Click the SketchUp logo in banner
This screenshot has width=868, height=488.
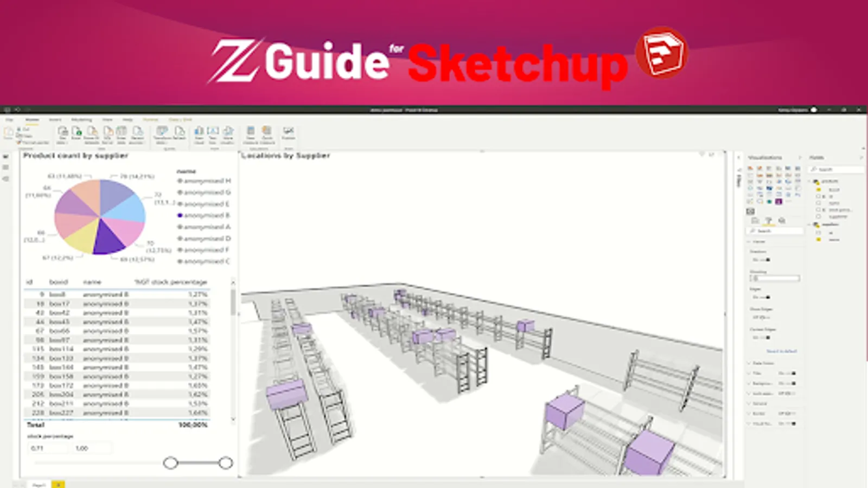pos(662,53)
